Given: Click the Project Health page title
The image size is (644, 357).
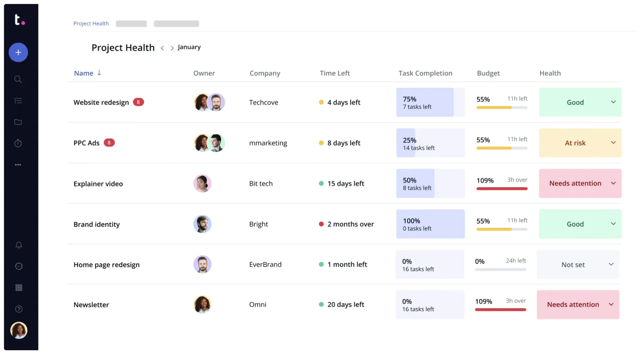Looking at the screenshot, I should 123,48.
